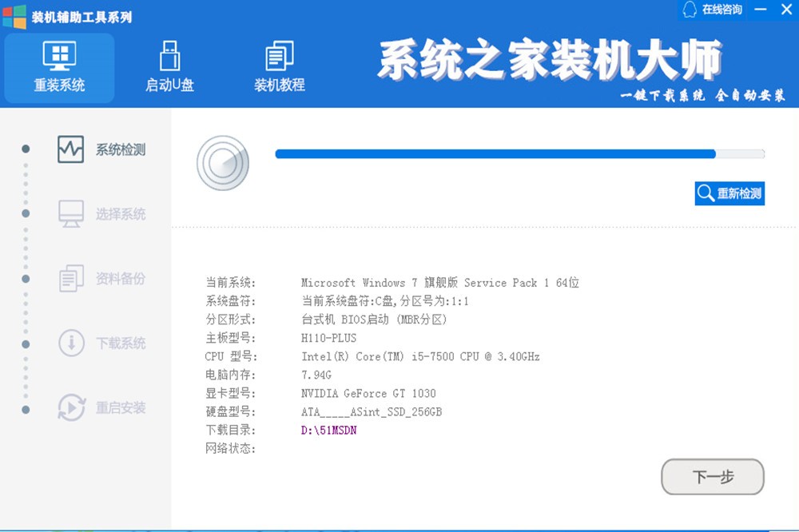Click the 重启安装 step label
This screenshot has width=799, height=532.
121,407
